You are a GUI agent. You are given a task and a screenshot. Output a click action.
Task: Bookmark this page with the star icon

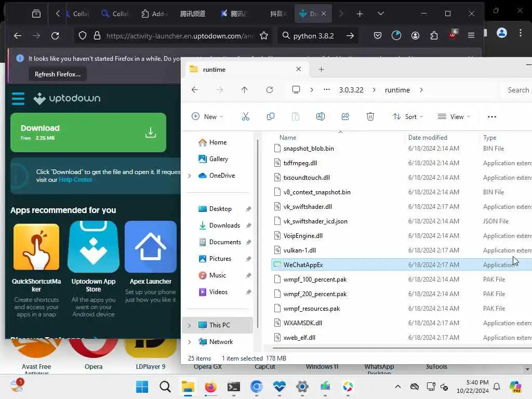(263, 36)
